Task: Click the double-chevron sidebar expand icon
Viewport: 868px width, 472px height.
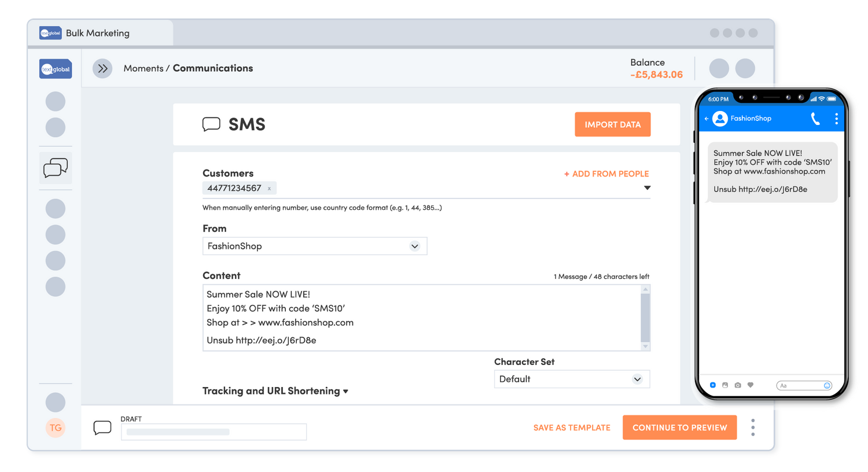Action: point(102,68)
